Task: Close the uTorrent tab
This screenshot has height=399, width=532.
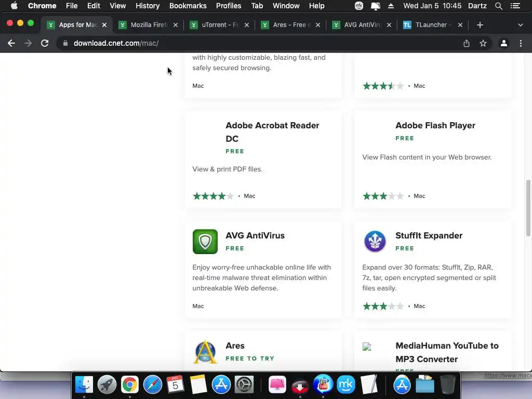Action: click(x=247, y=25)
